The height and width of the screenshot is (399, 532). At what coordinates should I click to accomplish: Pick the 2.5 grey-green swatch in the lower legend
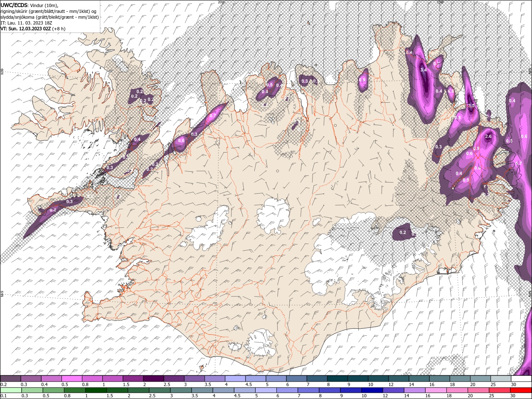click(x=160, y=390)
